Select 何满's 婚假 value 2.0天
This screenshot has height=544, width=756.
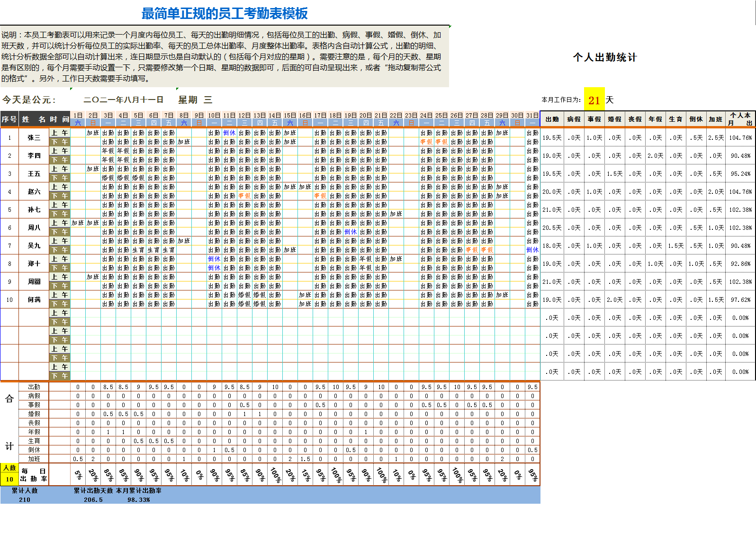[615, 299]
